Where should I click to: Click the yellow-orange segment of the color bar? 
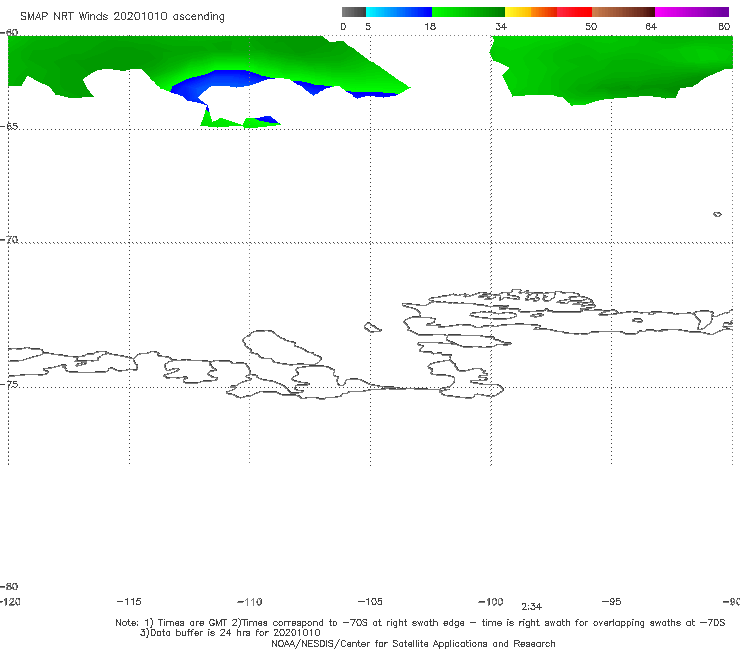pos(530,12)
